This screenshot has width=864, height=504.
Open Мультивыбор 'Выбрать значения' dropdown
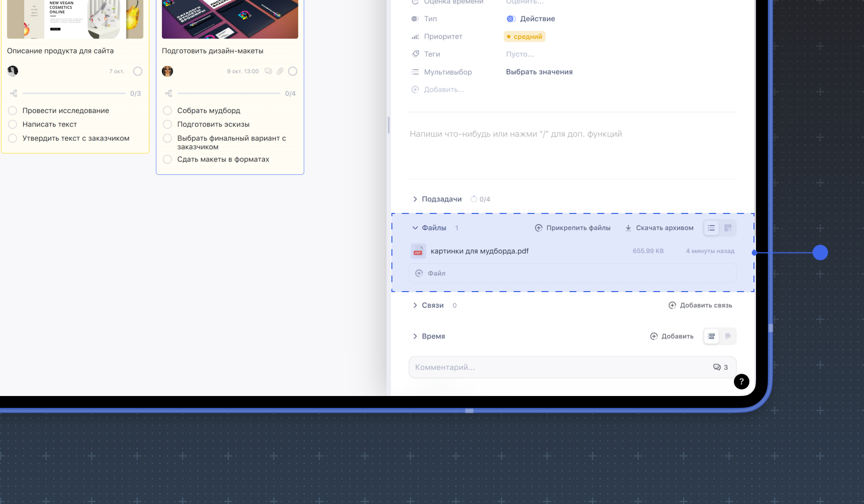(539, 72)
